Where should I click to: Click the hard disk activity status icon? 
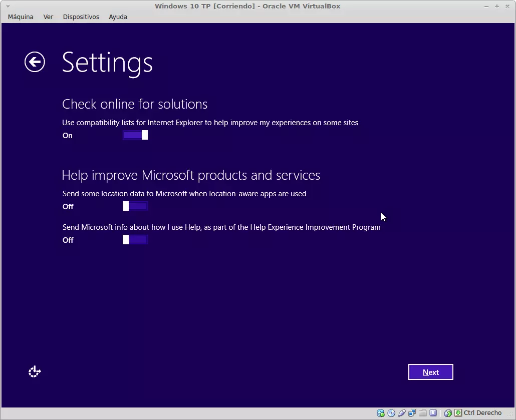click(x=381, y=413)
